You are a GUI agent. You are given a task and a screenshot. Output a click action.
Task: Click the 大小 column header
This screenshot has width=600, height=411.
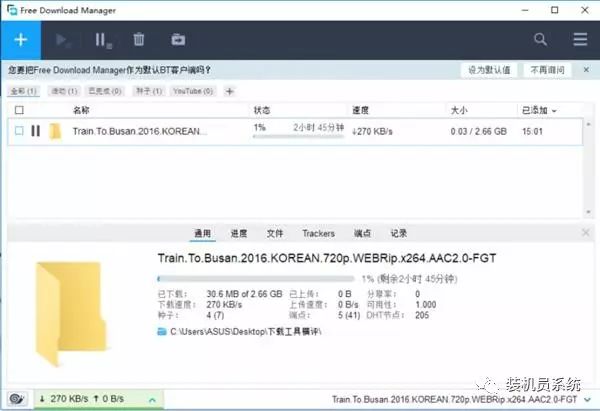click(459, 110)
